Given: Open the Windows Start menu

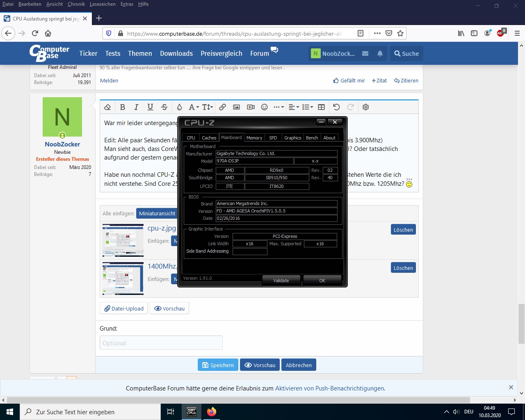Looking at the screenshot, I should [10, 412].
